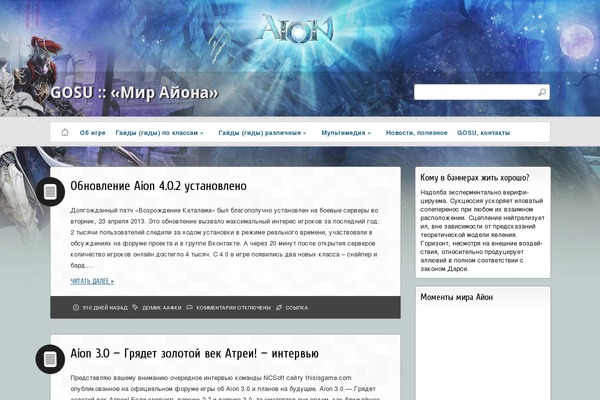Image resolution: width=600 pixels, height=400 pixels.
Task: Open 'Aion 3.0 – Грядет золотой век Атреи!' post
Action: point(194,353)
